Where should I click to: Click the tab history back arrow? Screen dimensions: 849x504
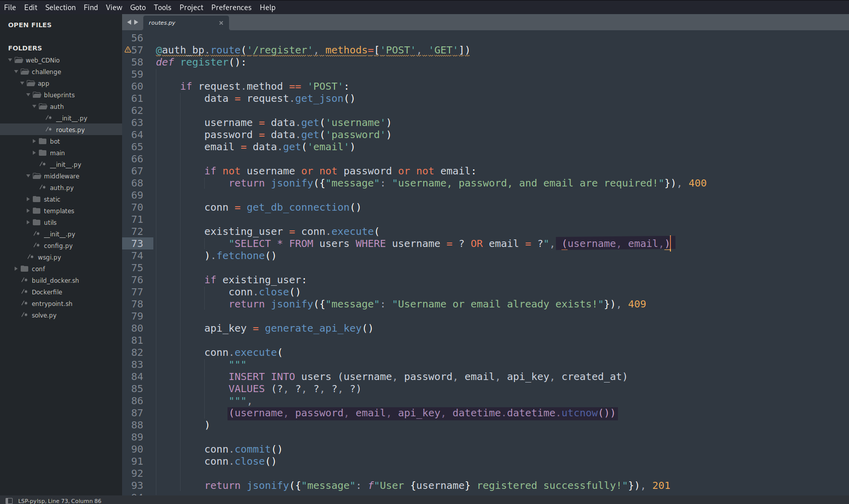[129, 22]
